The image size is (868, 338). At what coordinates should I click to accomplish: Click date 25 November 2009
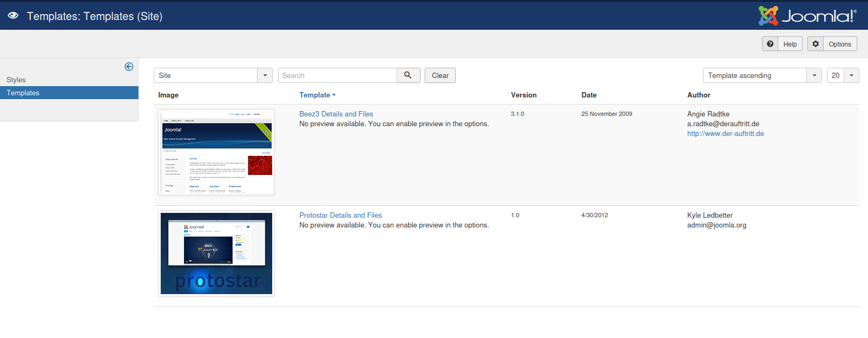[607, 114]
